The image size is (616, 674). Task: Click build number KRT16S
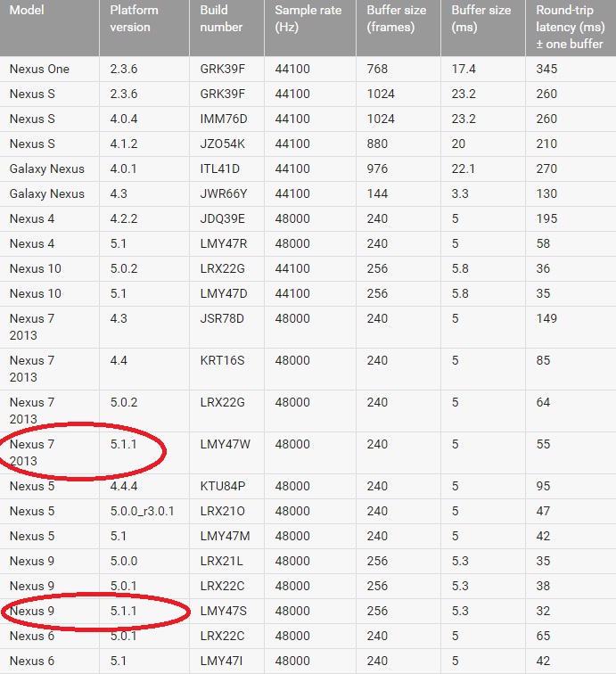[x=222, y=360]
